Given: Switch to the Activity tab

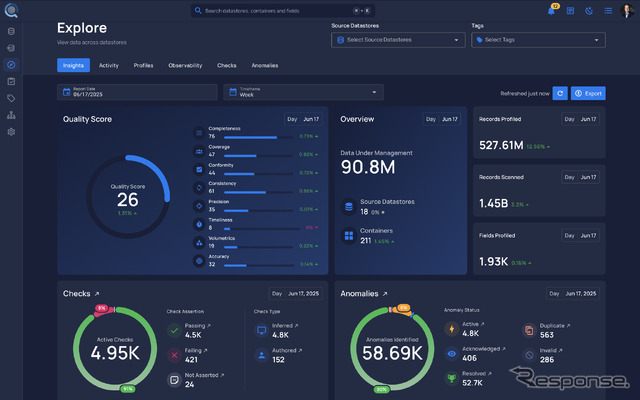Looking at the screenshot, I should coord(109,65).
